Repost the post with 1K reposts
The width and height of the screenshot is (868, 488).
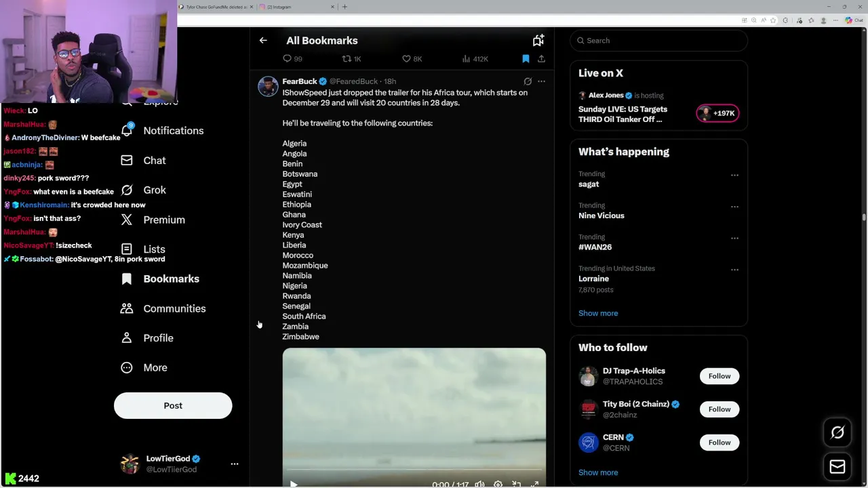coord(347,59)
